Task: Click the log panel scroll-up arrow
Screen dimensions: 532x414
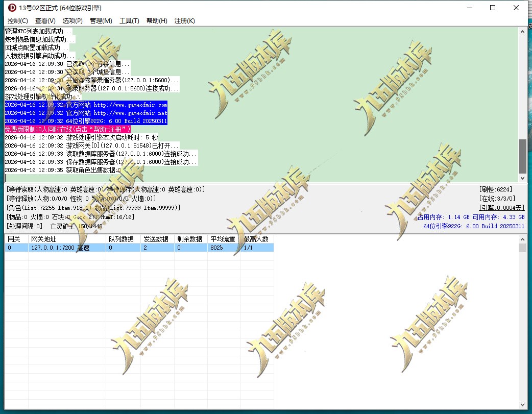Action: click(x=522, y=32)
